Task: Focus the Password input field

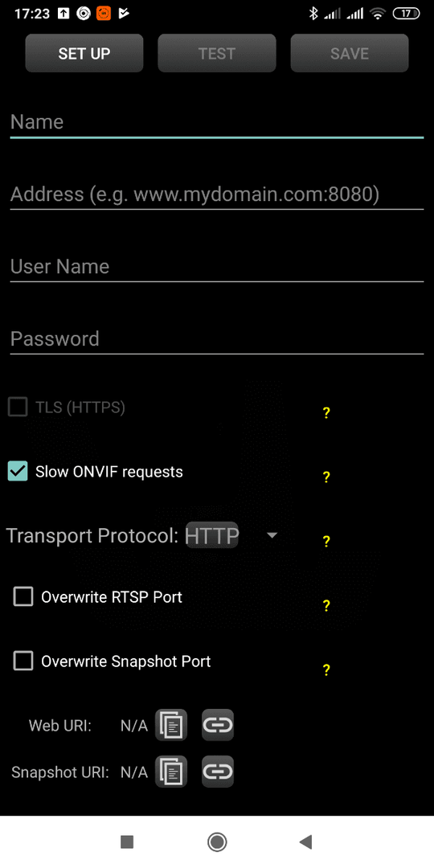Action: 217,339
